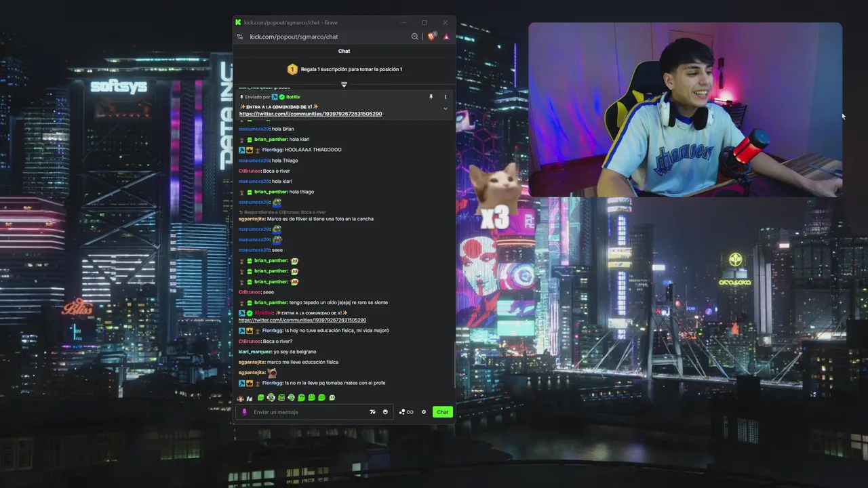Select the white hands emote in quick emote row
Screen dimensions: 868x488
[x=250, y=399]
